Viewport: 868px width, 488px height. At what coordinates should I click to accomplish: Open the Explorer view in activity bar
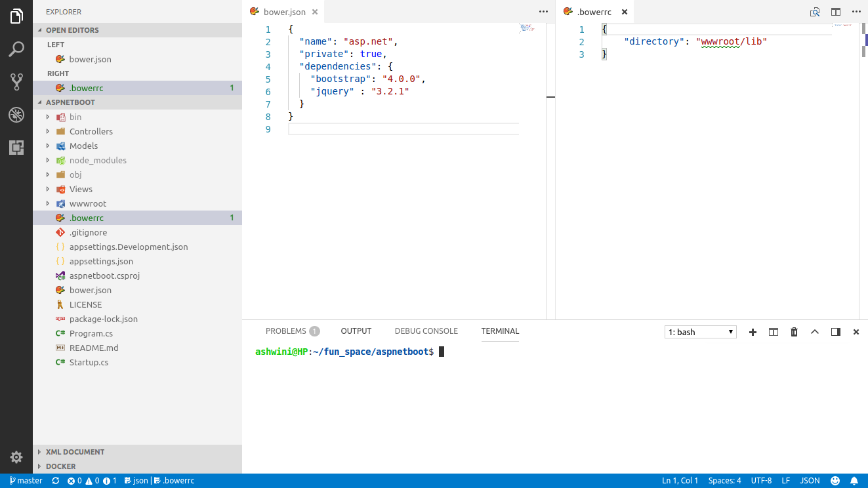pos(16,16)
